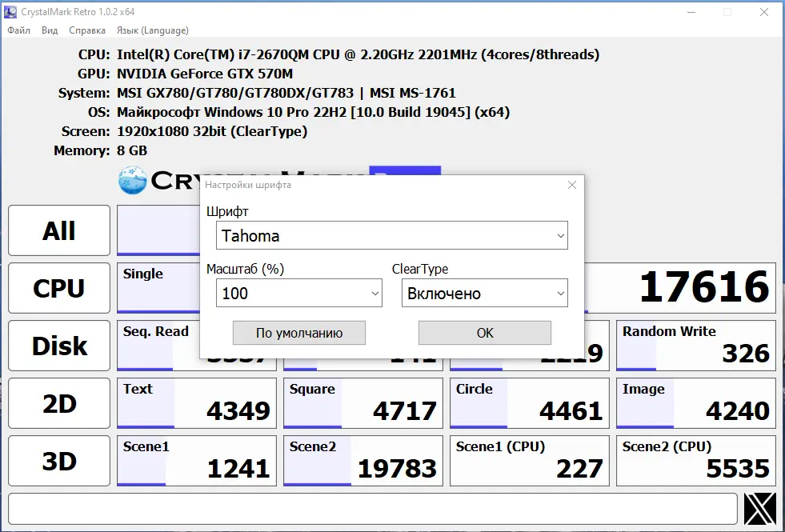The height and width of the screenshot is (532, 785).
Task: Click the Circle score 4461 cell
Action: point(530,403)
